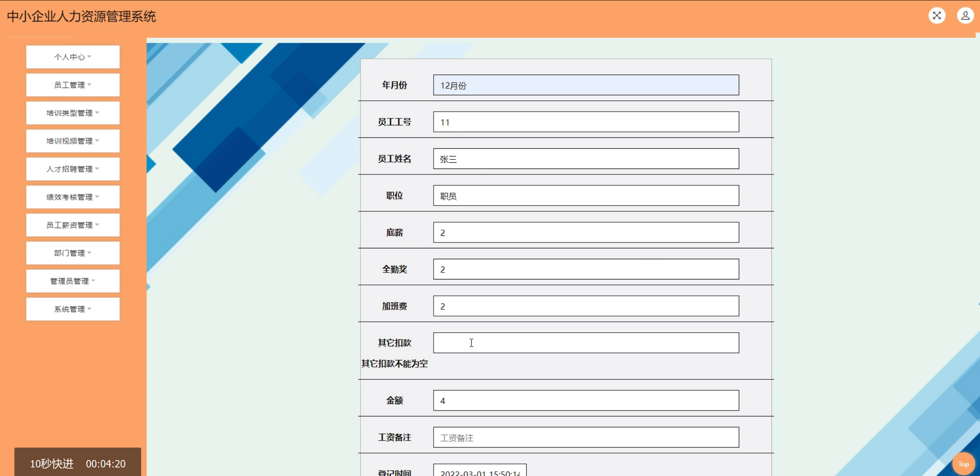980x476 pixels.
Task: Click the round Top scroll button
Action: (x=963, y=464)
